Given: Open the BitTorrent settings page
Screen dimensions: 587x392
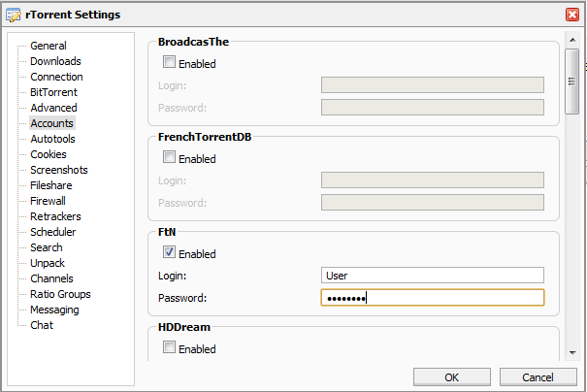Looking at the screenshot, I should pos(53,92).
